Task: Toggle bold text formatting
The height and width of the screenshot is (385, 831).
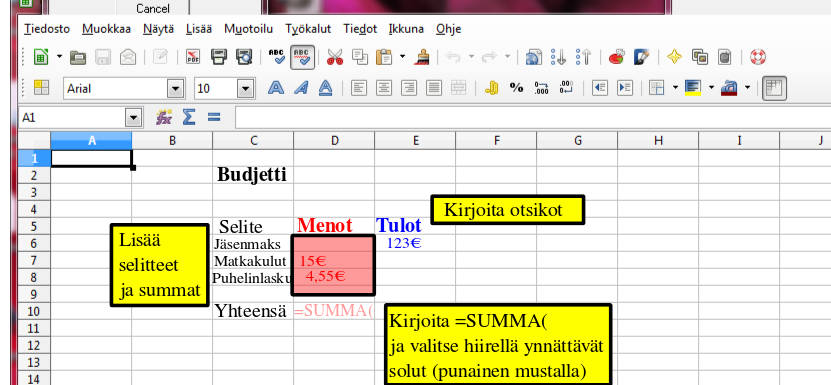Action: point(276,88)
